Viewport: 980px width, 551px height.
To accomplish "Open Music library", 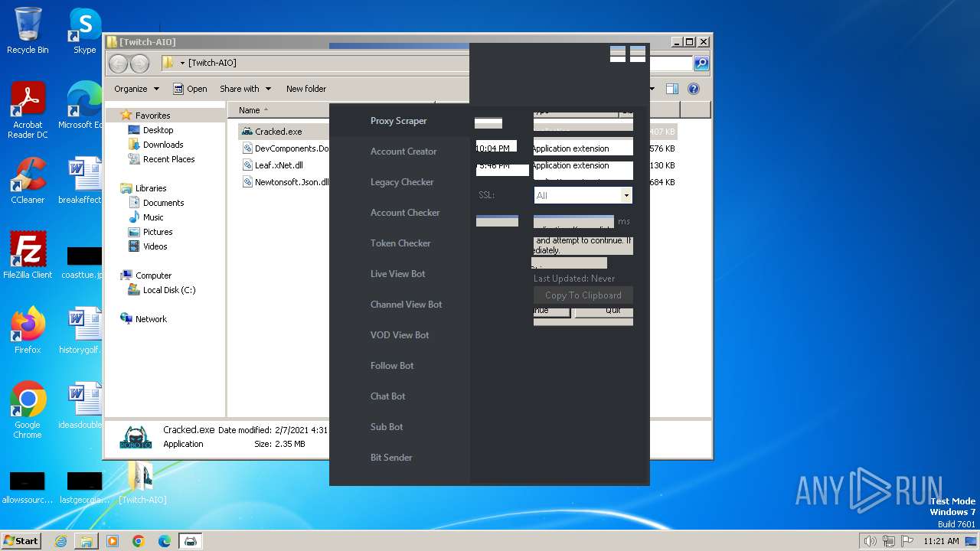I will point(153,217).
